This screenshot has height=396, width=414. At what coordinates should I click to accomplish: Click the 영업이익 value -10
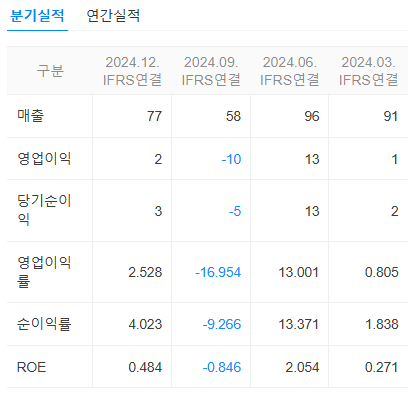coord(231,159)
